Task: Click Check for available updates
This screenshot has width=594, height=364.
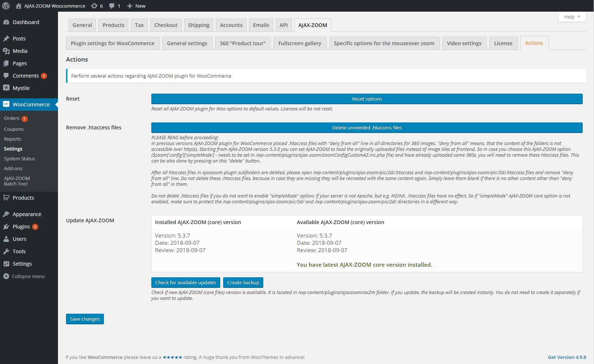Action: pos(186,283)
